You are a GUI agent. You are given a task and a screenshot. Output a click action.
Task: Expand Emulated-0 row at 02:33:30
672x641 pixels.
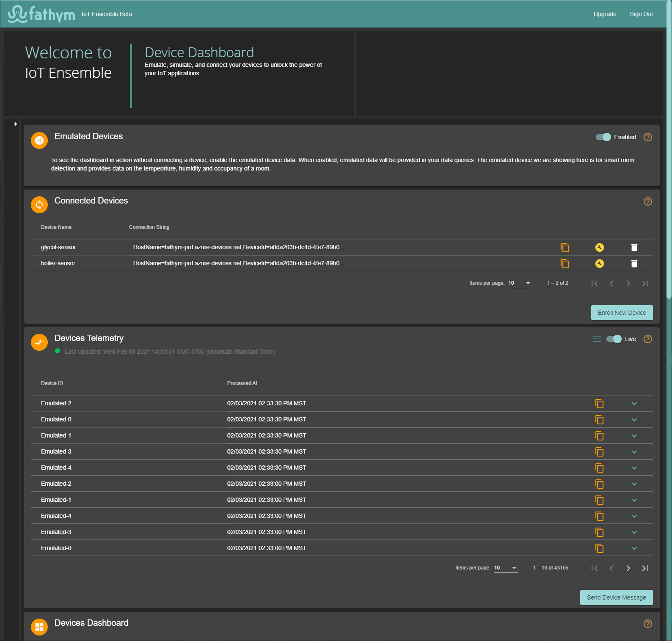coord(634,420)
